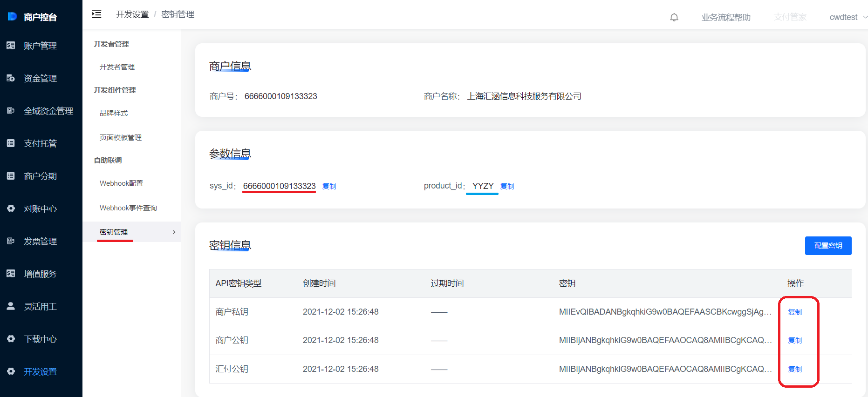This screenshot has height=397, width=868.
Task: Click the 全域资金管理 sidebar icon
Action: point(11,111)
